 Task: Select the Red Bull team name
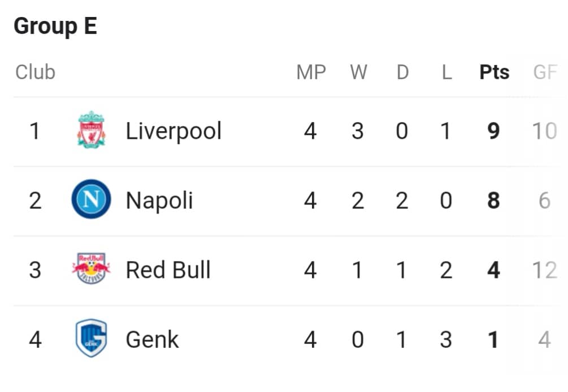pyautogui.click(x=168, y=270)
